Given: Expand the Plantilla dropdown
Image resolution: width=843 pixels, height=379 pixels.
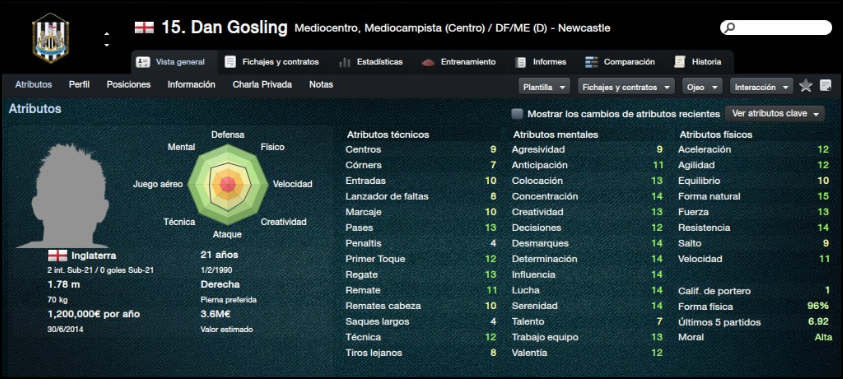Looking at the screenshot, I should (544, 87).
